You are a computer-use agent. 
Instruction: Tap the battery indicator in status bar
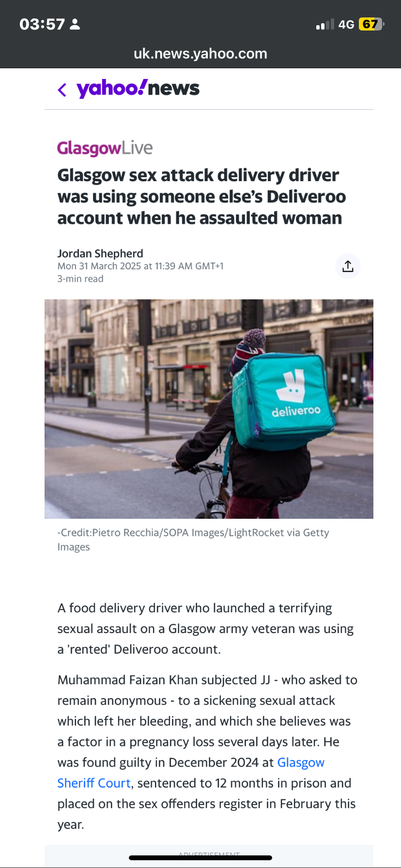pyautogui.click(x=371, y=24)
